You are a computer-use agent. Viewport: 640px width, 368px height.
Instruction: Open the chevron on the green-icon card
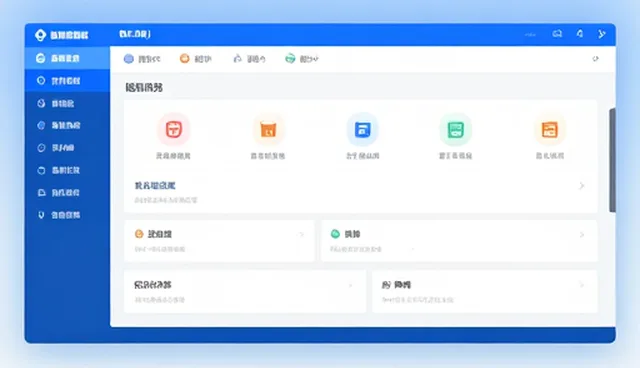(582, 235)
